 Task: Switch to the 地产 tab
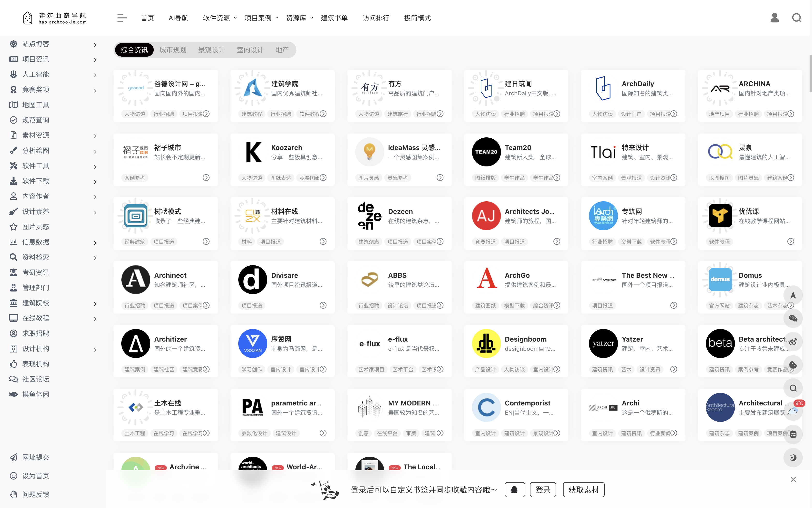pyautogui.click(x=282, y=50)
